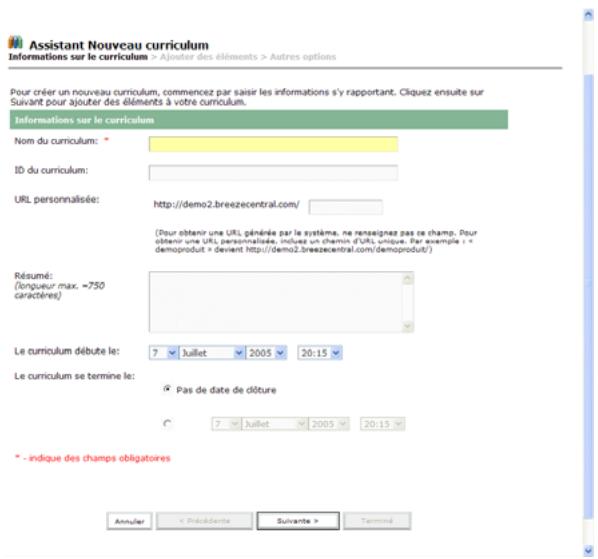Click the Annuler button
Screen dimensions: 598x559
point(129,521)
